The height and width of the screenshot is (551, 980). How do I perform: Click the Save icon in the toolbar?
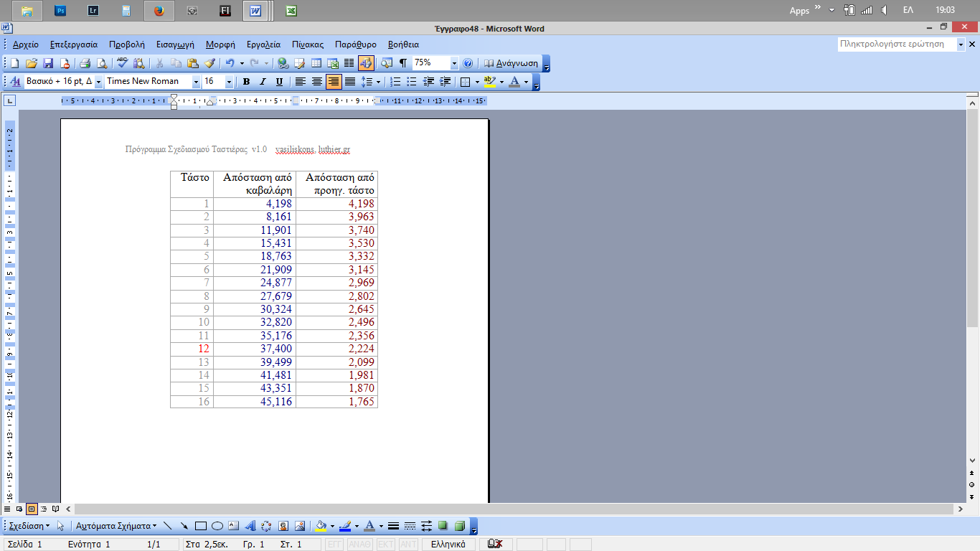tap(48, 63)
